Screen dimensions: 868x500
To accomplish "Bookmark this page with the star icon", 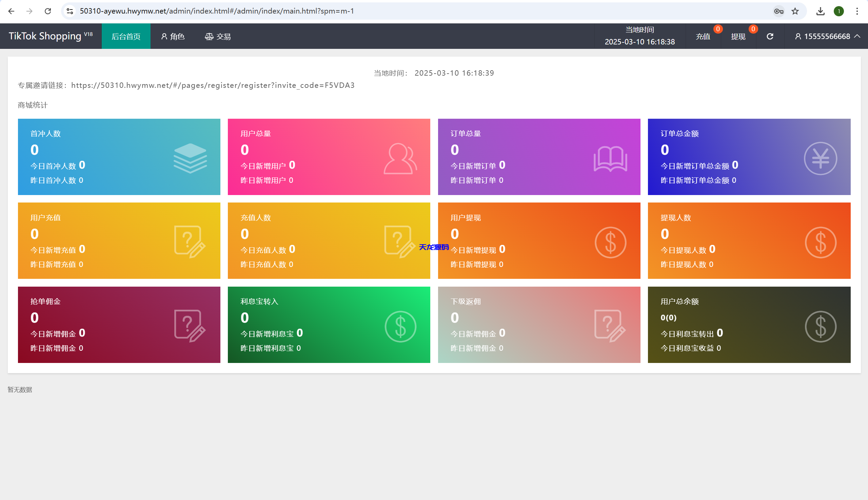I will click(x=795, y=11).
